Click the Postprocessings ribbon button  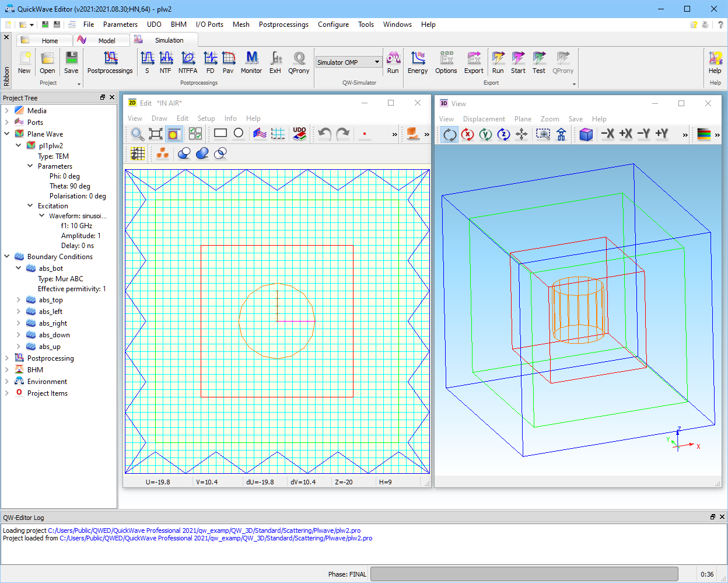(110, 62)
